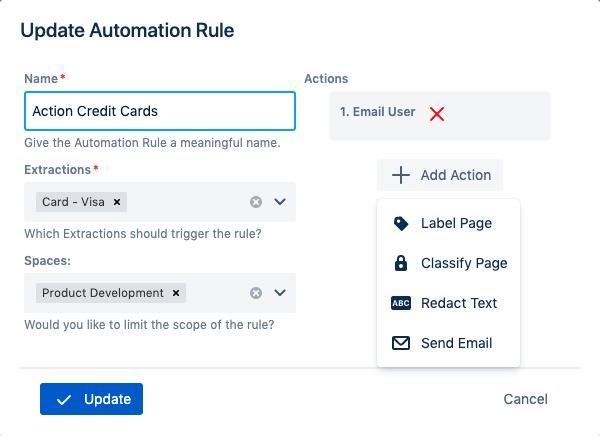Open the Add Action menu
Image resolution: width=600 pixels, height=436 pixels.
tap(440, 175)
